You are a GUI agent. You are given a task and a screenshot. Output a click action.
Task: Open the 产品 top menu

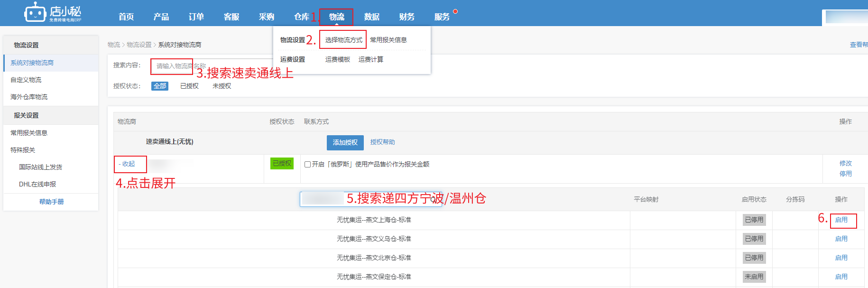coord(161,17)
